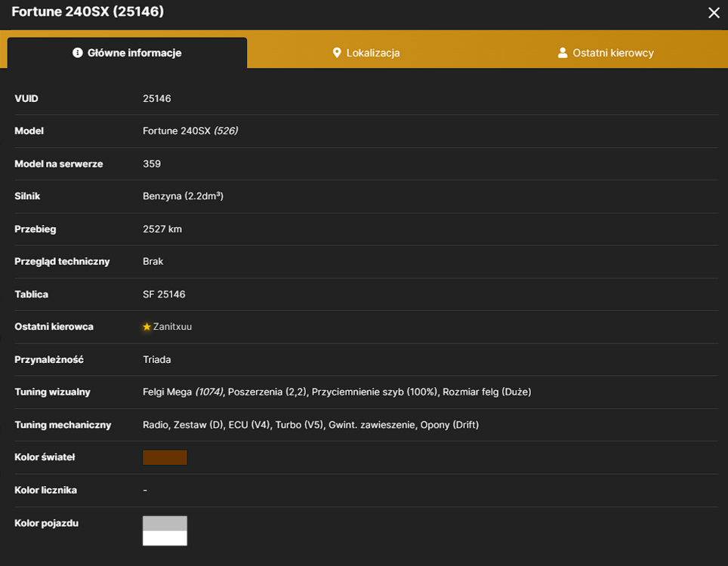The width and height of the screenshot is (728, 566).
Task: Click the Triada affiliation value
Action: point(157,359)
